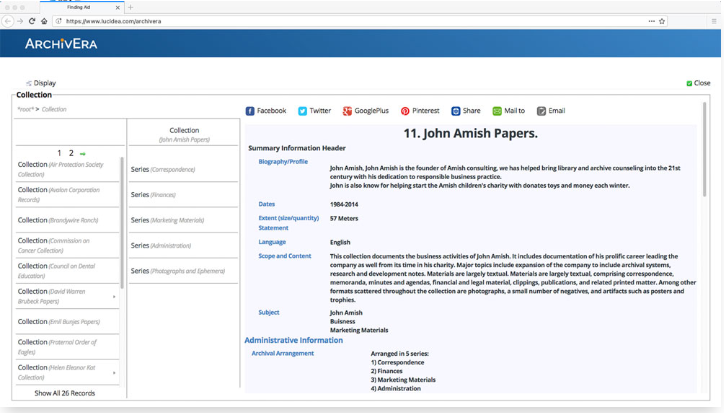Click the root breadcrumb link
724x413 pixels.
(25, 109)
